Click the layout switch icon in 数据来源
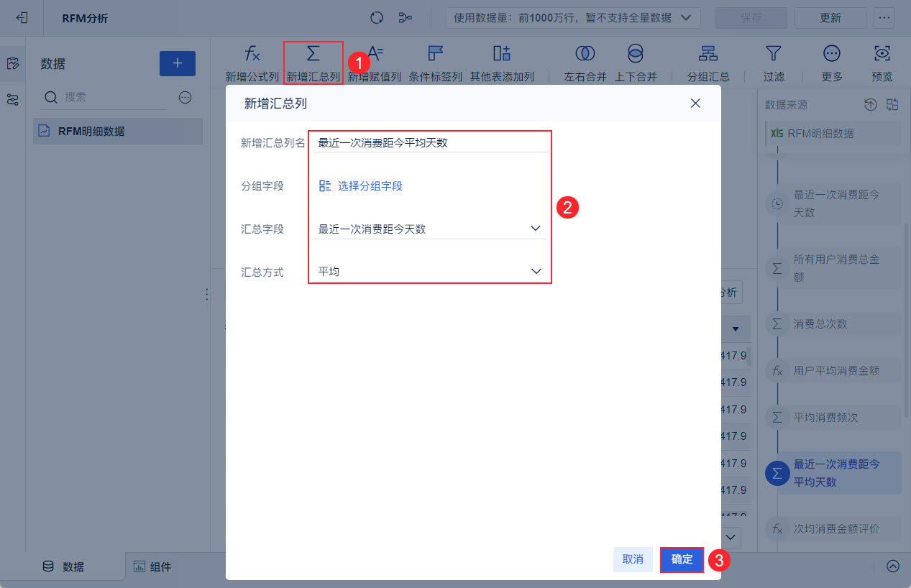The width and height of the screenshot is (911, 588). point(892,105)
